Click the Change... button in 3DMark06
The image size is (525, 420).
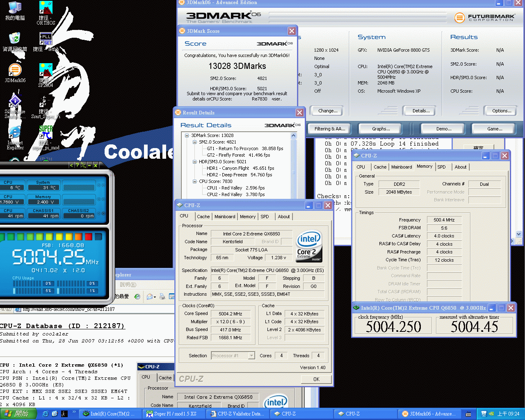[x=328, y=111]
